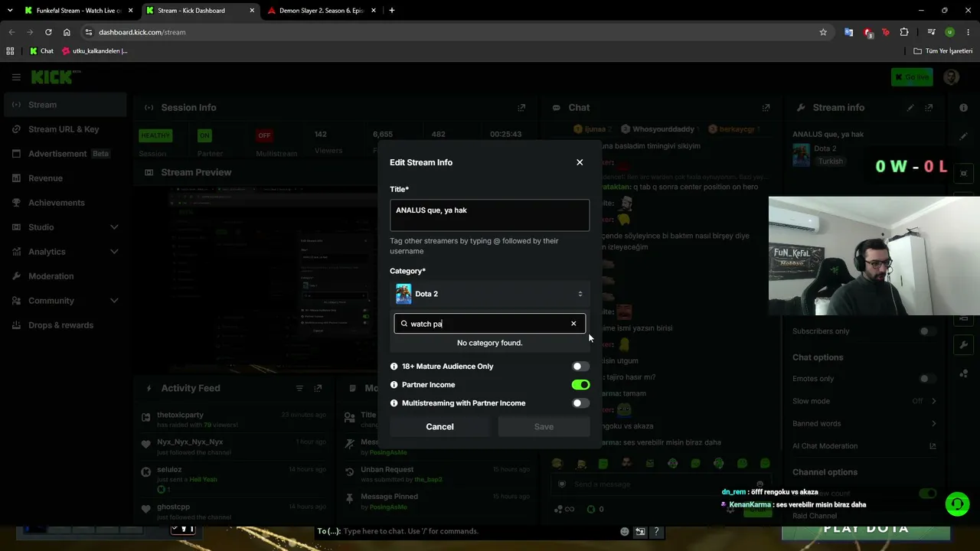Pop out the Stream info panel
Screen dimensions: 980x551
(929, 108)
